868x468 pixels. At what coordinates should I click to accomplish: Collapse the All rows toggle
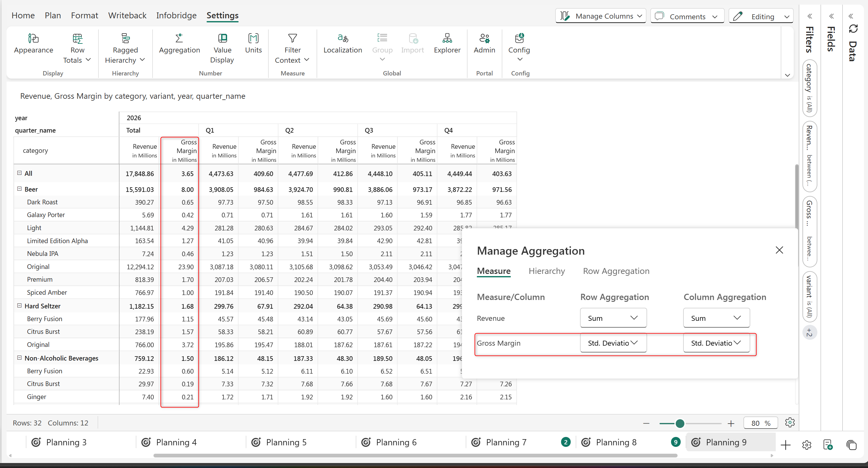[20, 173]
